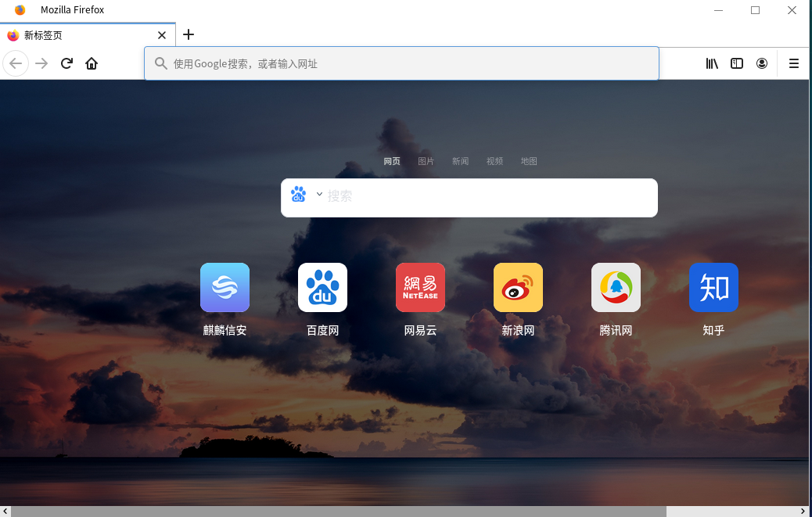Select the 新闻 category tab
Screen dimensions: 812x517
460,161
